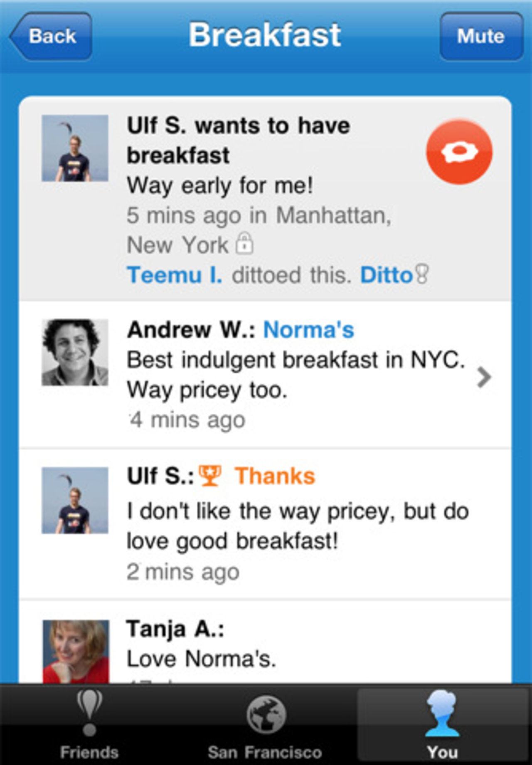The image size is (532, 765).
Task: Switch to the San Francisco tab label
Action: pyautogui.click(x=265, y=752)
